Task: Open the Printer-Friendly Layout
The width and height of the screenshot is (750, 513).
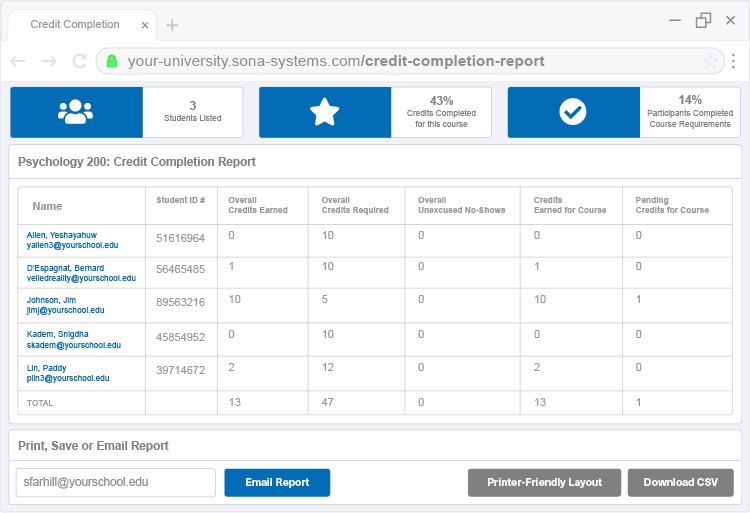Action: [x=544, y=482]
